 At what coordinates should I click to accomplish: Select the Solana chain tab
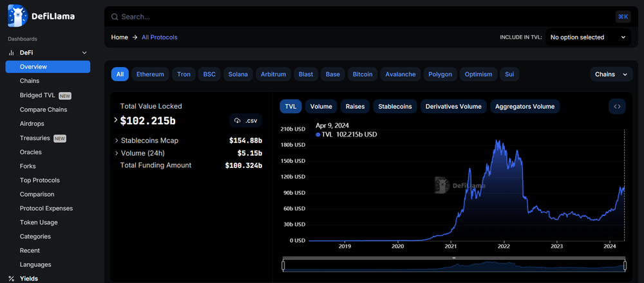[x=238, y=74]
